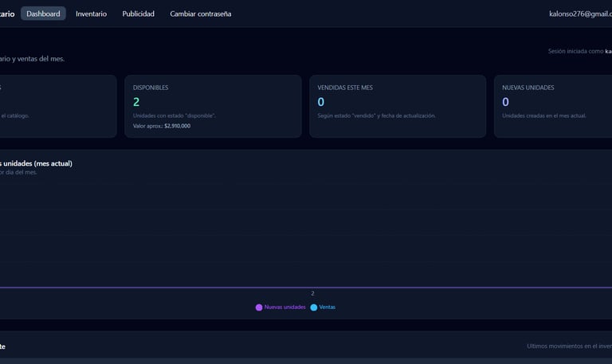
Task: Click the sold this month value 0
Action: coord(321,102)
